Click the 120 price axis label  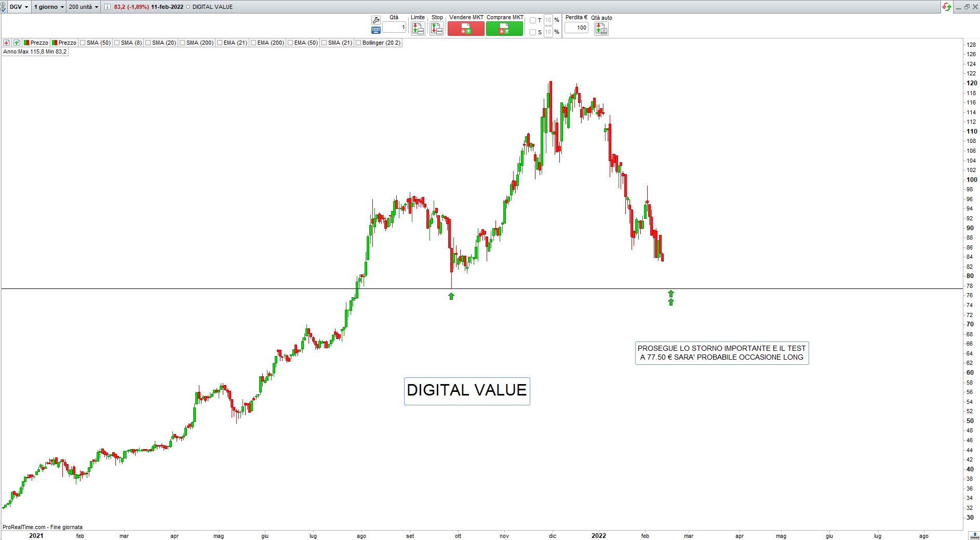(971, 83)
